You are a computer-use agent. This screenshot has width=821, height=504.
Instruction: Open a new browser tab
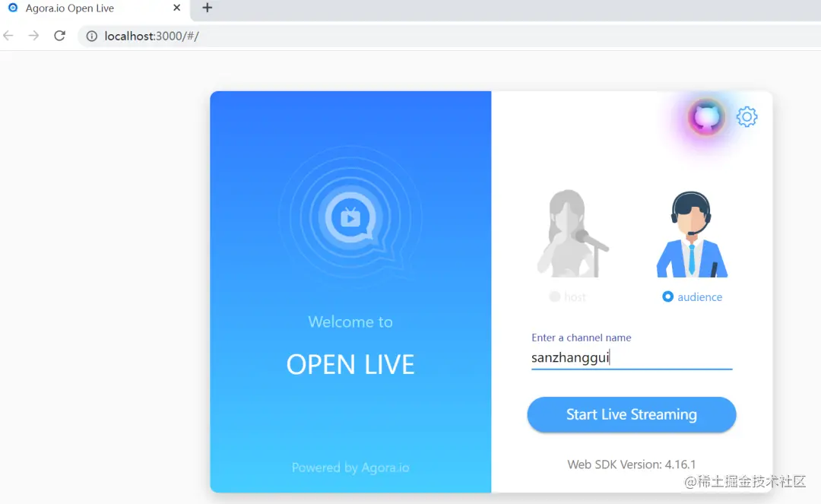[x=208, y=8]
